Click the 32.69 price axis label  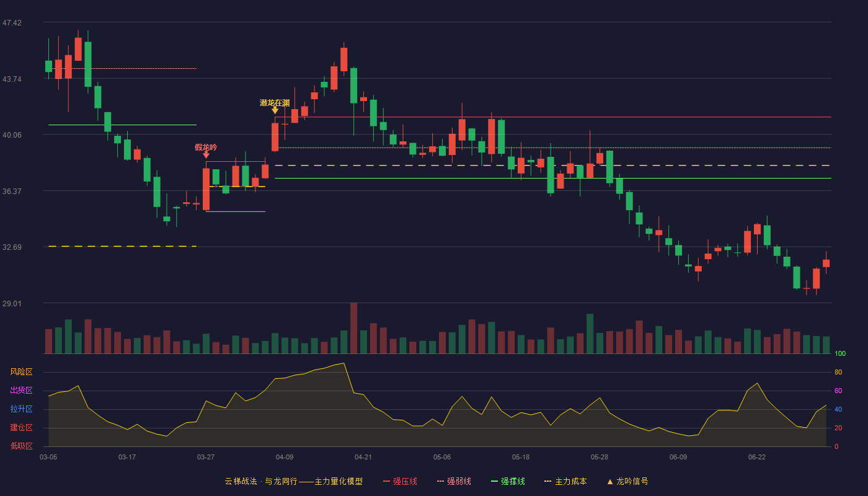(x=12, y=247)
